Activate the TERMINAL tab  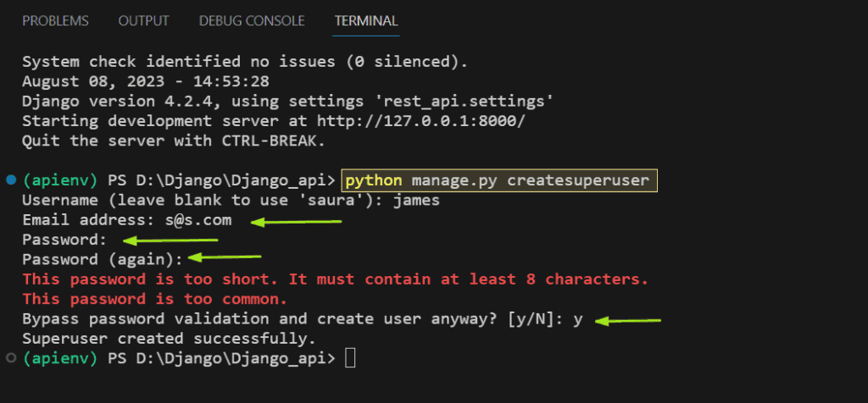click(366, 21)
